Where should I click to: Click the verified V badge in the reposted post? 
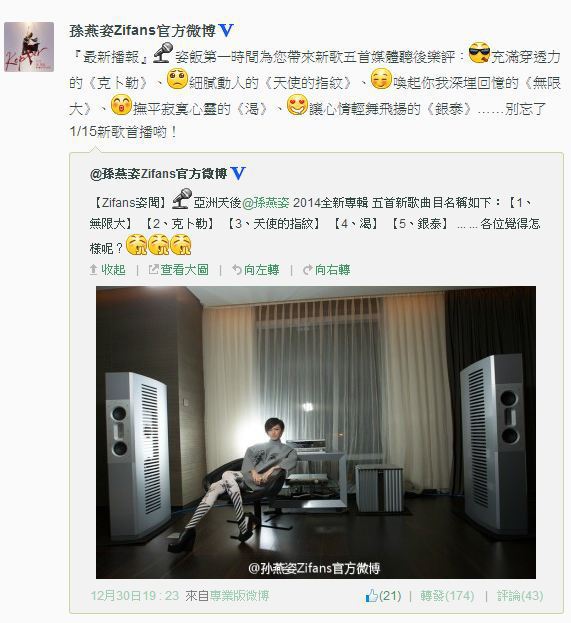(x=238, y=174)
